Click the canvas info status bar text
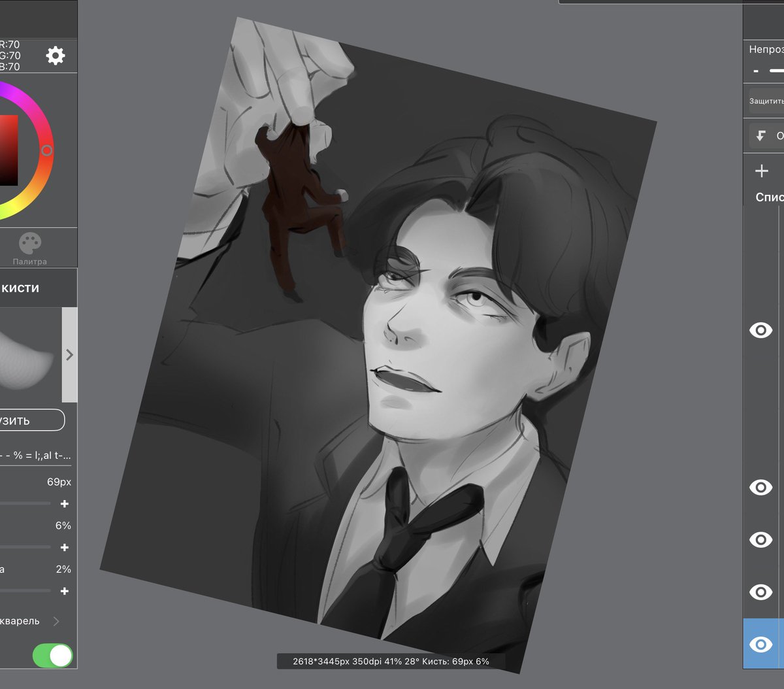This screenshot has width=784, height=689. coord(391,662)
